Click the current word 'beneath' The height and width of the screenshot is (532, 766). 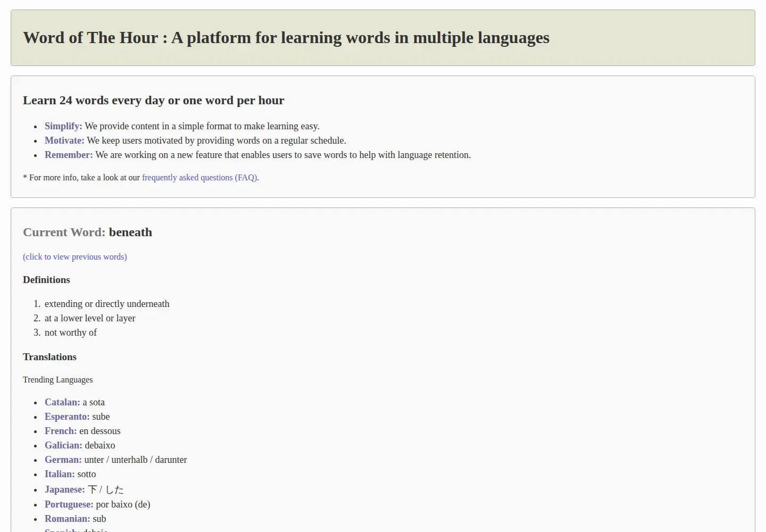click(x=130, y=232)
